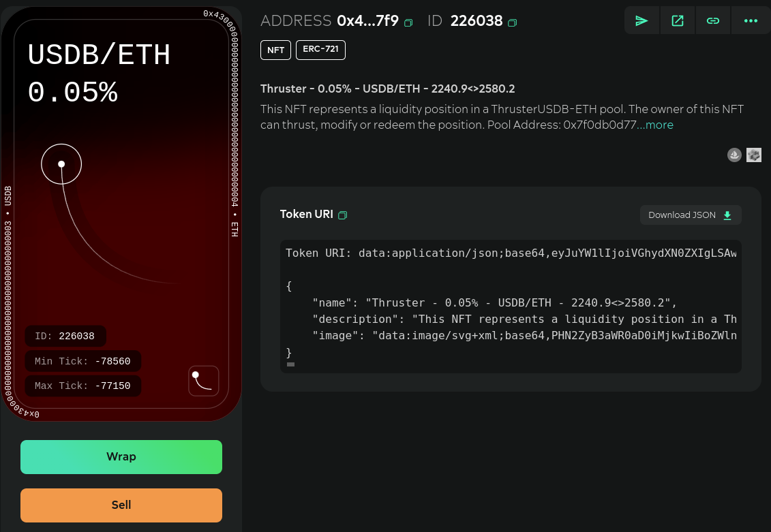The image size is (771, 532).
Task: Open the OpenSea marketplace icon
Action: coord(734,155)
